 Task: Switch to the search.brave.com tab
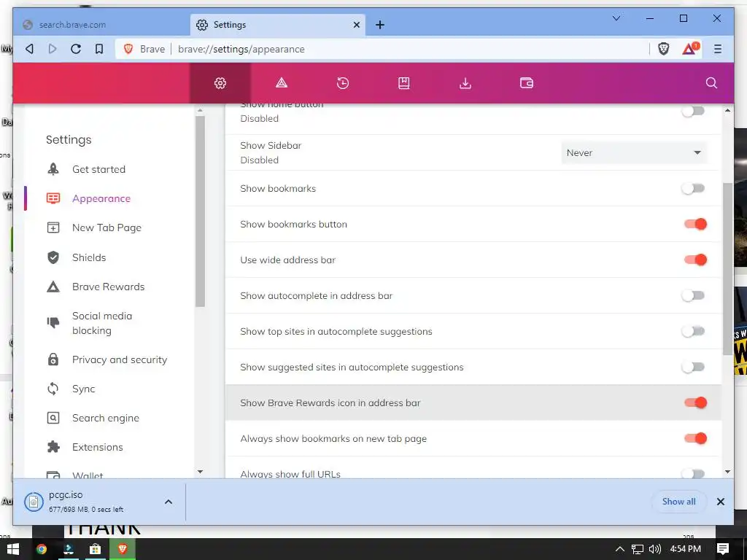pos(101,25)
